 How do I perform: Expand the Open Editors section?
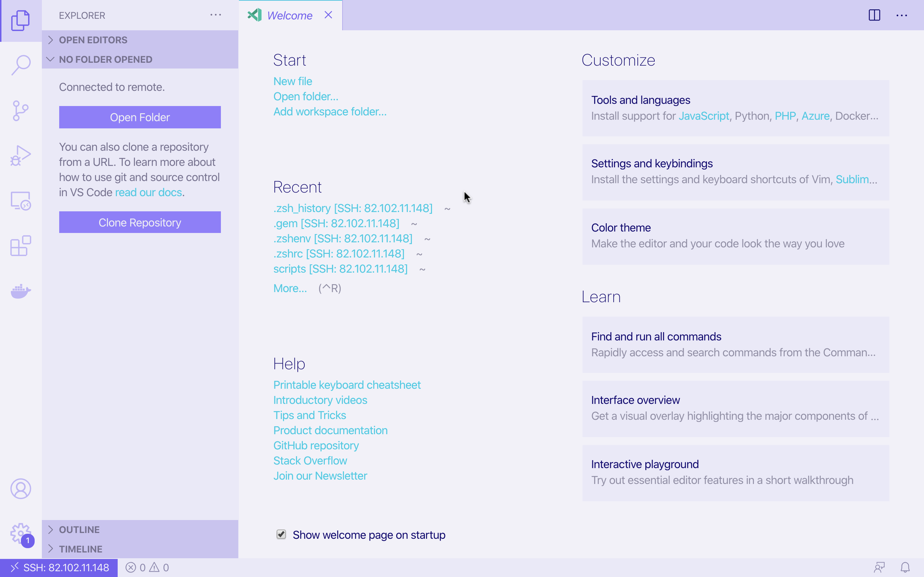pos(93,40)
